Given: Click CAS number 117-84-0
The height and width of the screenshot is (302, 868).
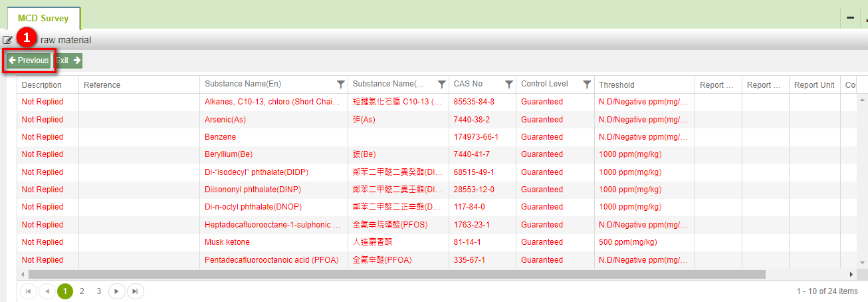Looking at the screenshot, I should pyautogui.click(x=469, y=207).
